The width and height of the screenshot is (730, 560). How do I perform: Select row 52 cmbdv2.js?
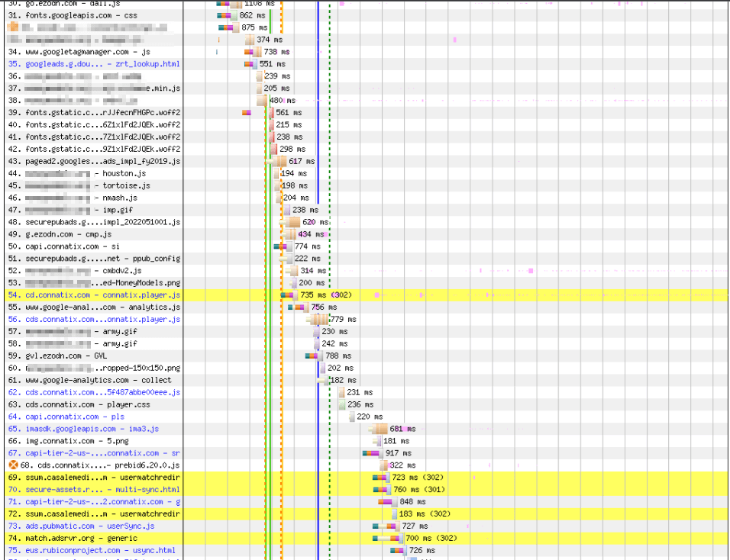pyautogui.click(x=75, y=270)
